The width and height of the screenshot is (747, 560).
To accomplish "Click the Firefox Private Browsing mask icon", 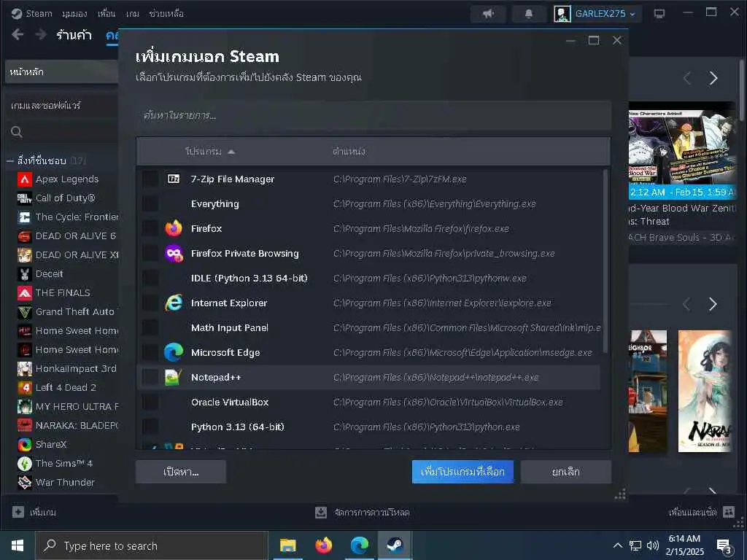I will [x=174, y=253].
